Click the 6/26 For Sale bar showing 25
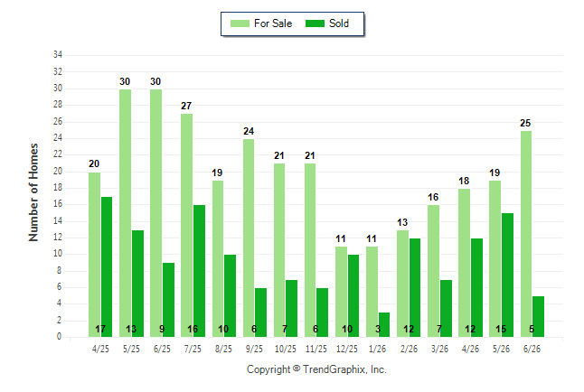Image resolution: width=584 pixels, height=392 pixels. (x=526, y=234)
